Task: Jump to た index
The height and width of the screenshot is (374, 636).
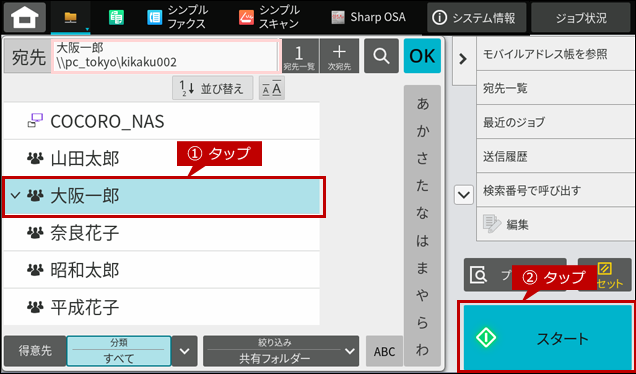Action: click(x=422, y=187)
